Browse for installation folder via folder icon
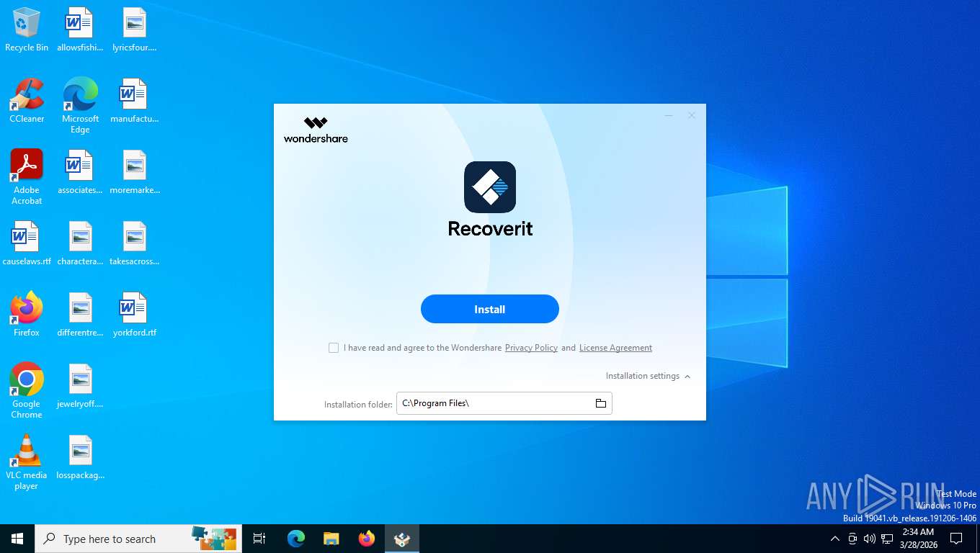Viewport: 980px width, 553px height. click(x=600, y=403)
